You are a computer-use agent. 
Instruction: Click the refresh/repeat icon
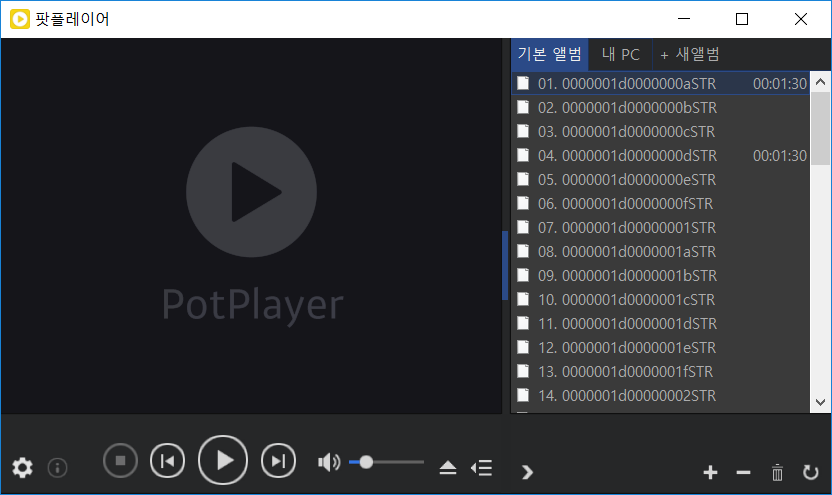(810, 472)
